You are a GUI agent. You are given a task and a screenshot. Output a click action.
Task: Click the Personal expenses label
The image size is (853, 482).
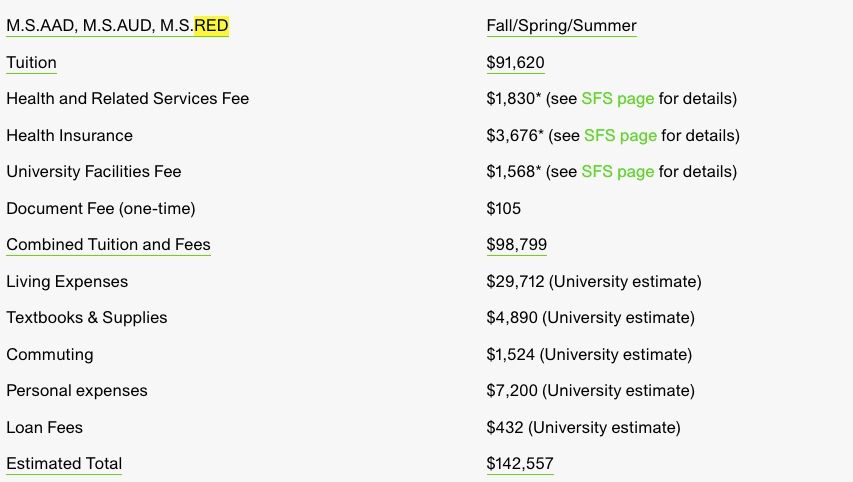pyautogui.click(x=77, y=391)
